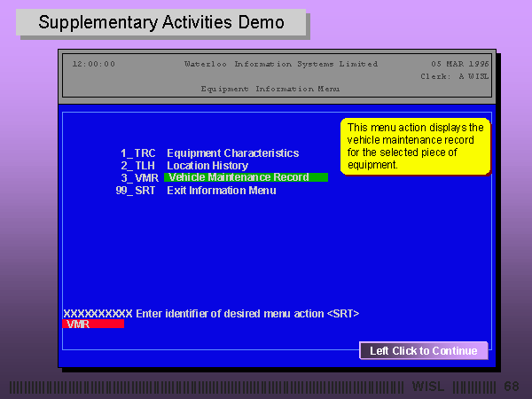Click the 'Clerk: A WISL' header text
Viewport: 532px width, 399px height.
455,76
